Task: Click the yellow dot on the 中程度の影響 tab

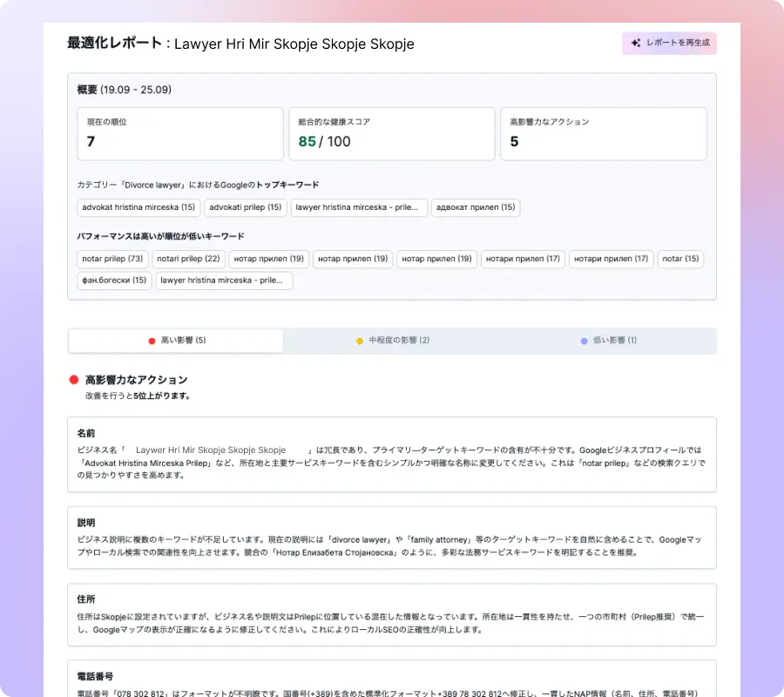Action: pos(361,341)
